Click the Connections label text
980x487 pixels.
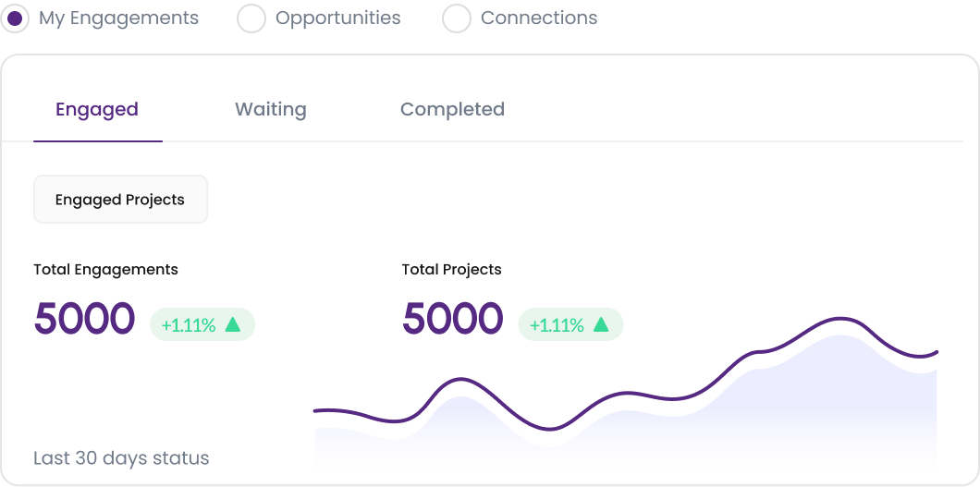539,18
